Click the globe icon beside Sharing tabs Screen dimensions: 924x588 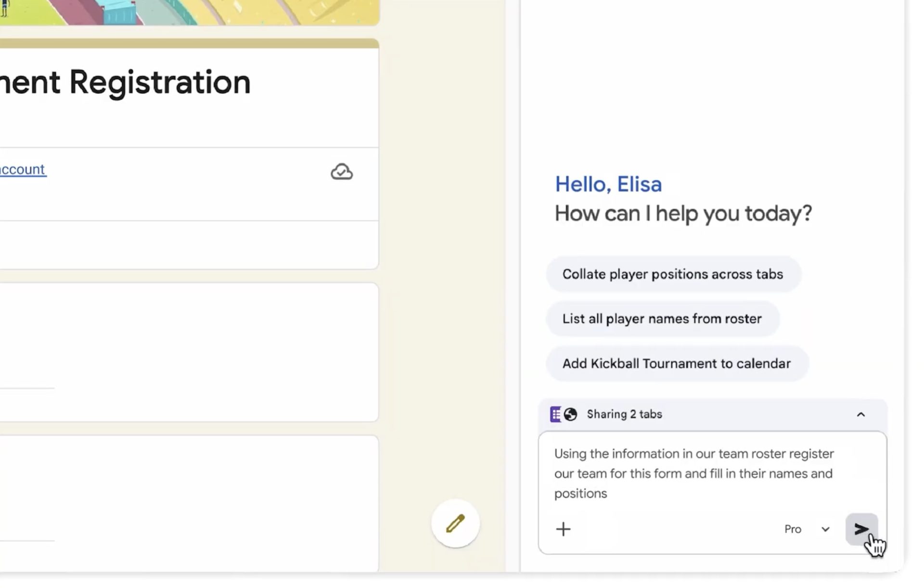[x=571, y=414]
